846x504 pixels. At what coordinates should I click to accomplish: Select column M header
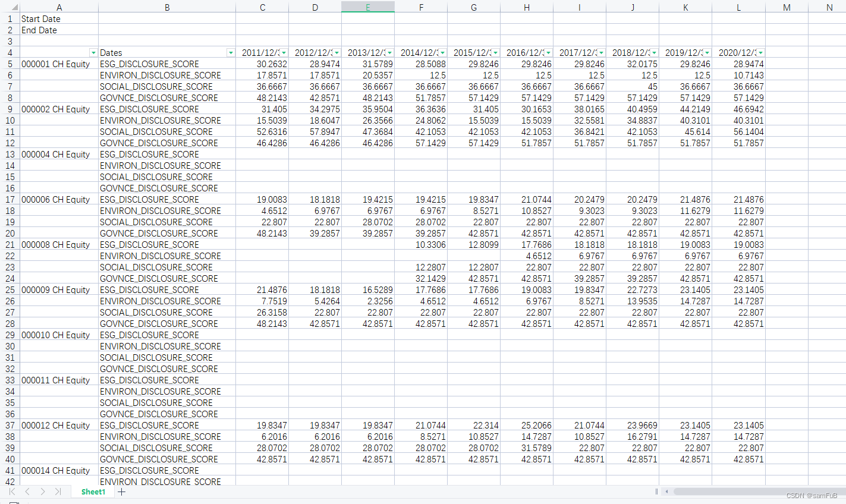click(x=787, y=7)
